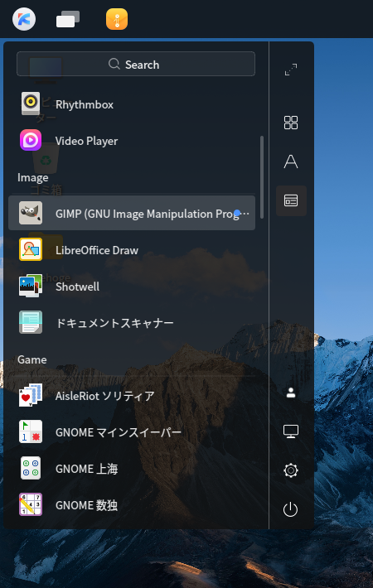Select the Shotwell label
This screenshot has height=588, width=373.
point(77,287)
